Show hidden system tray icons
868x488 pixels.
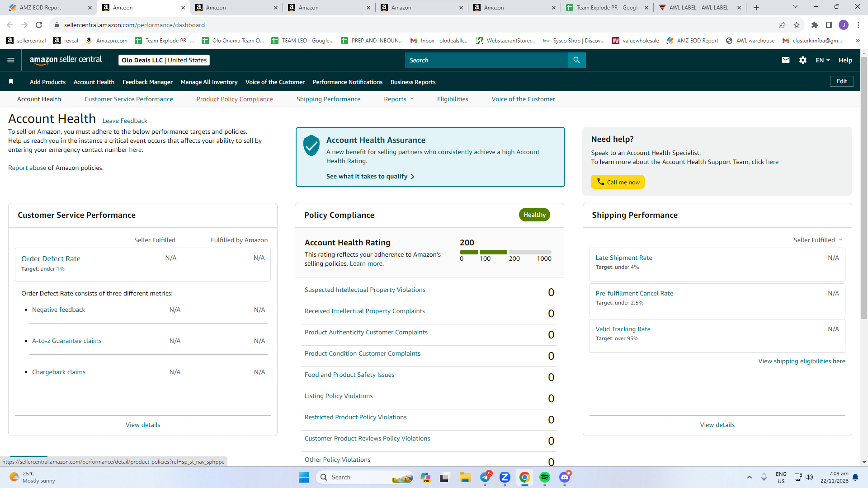point(750,477)
